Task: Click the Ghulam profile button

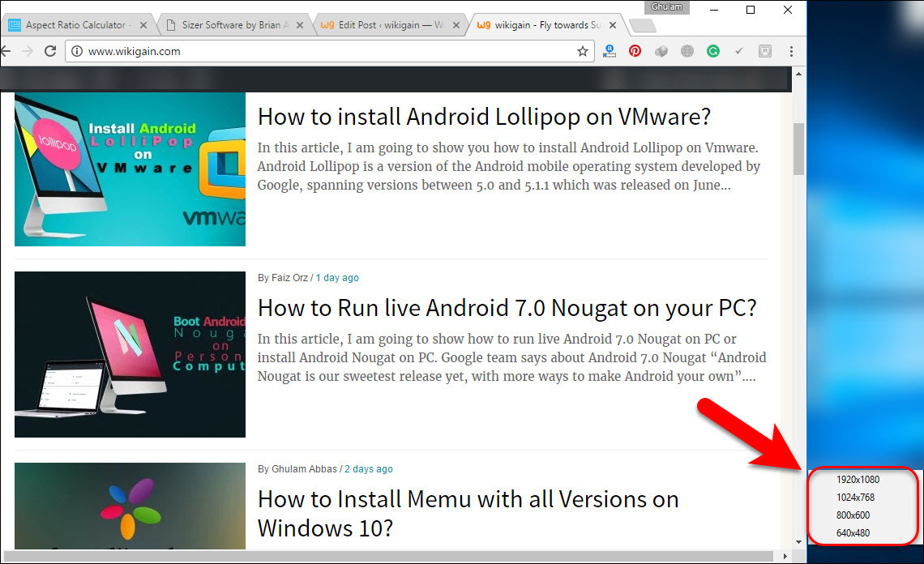Action: click(x=666, y=7)
